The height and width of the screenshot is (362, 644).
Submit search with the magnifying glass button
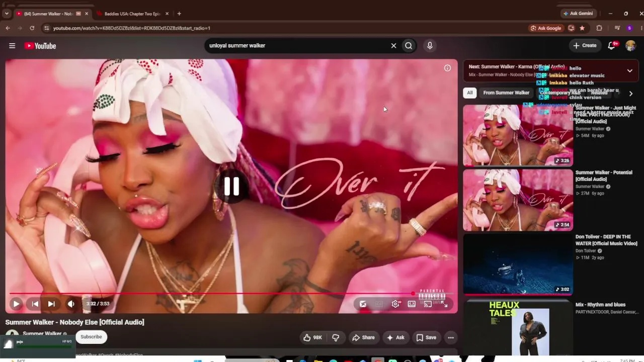(x=409, y=46)
